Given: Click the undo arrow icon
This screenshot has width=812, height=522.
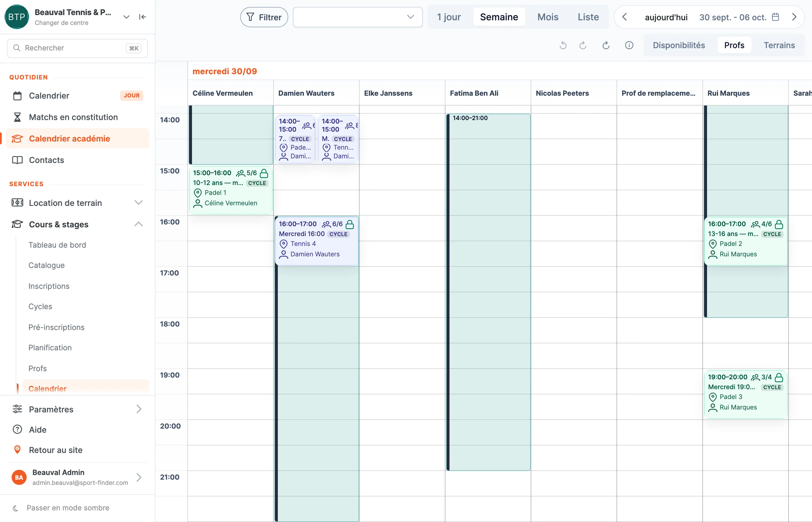Looking at the screenshot, I should [563, 45].
